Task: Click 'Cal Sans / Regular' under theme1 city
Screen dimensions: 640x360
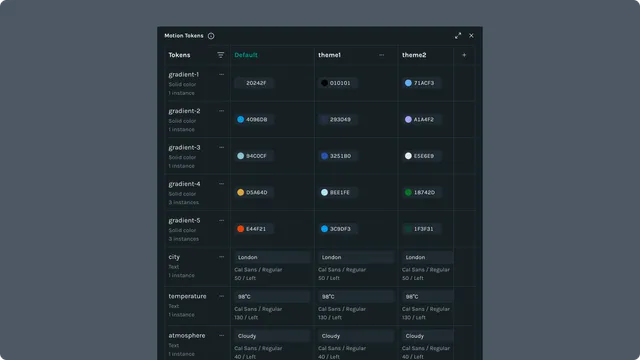Action: click(x=342, y=269)
